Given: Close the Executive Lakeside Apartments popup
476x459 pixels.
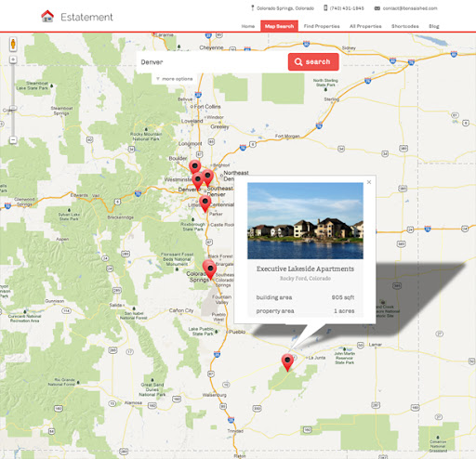Looking at the screenshot, I should tap(369, 182).
